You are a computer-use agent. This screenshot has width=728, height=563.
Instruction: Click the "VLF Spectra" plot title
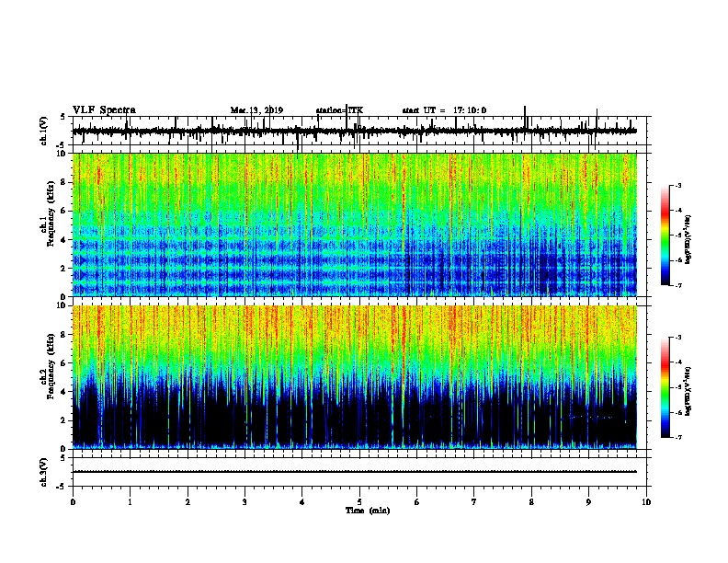point(104,110)
